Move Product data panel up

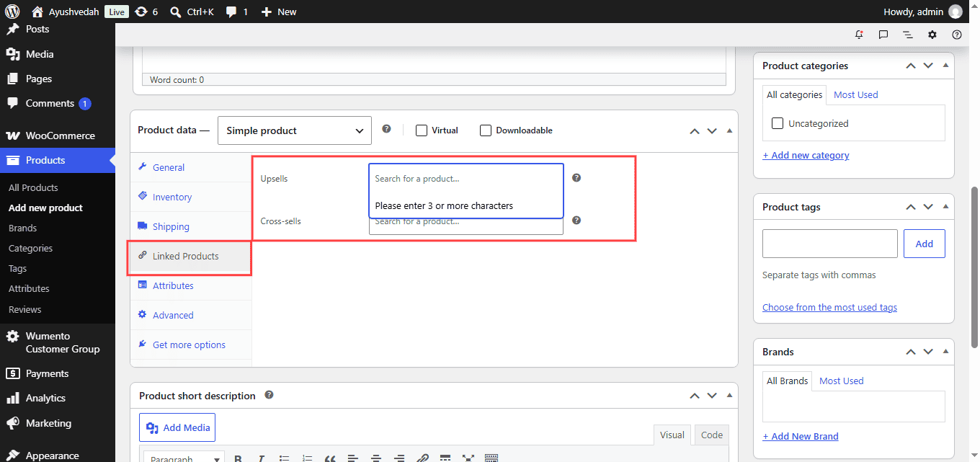695,131
